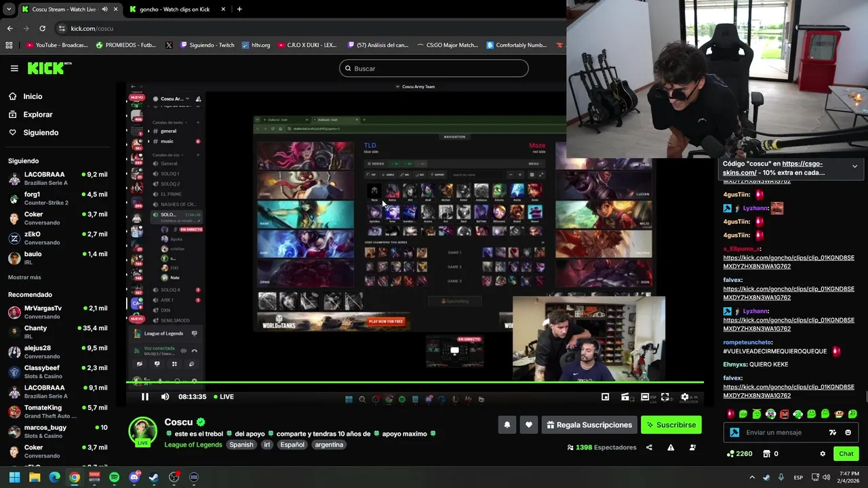
Task: Click user icon next to report icon
Action: coord(692,447)
